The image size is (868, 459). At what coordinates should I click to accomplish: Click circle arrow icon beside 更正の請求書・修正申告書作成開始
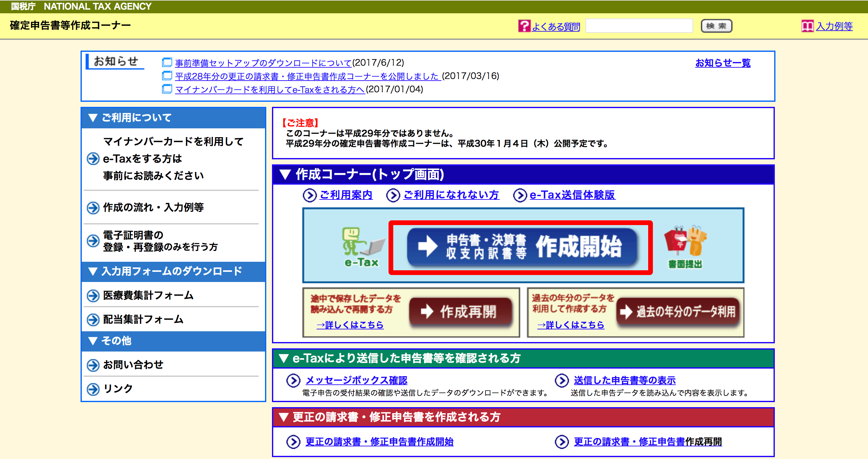(x=293, y=442)
